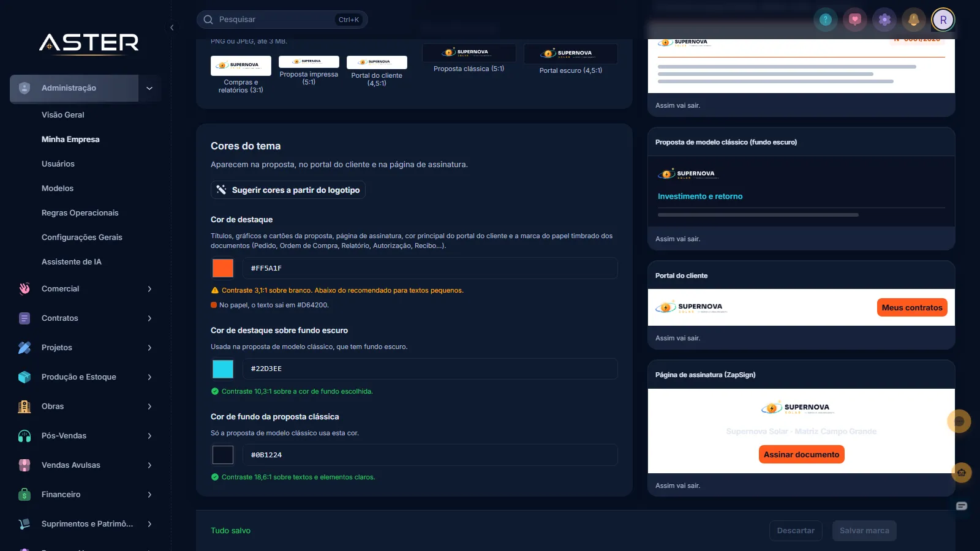Select Proposta clássica (5:1) logo thumbnail
Viewport: 980px width, 551px height.
[469, 53]
